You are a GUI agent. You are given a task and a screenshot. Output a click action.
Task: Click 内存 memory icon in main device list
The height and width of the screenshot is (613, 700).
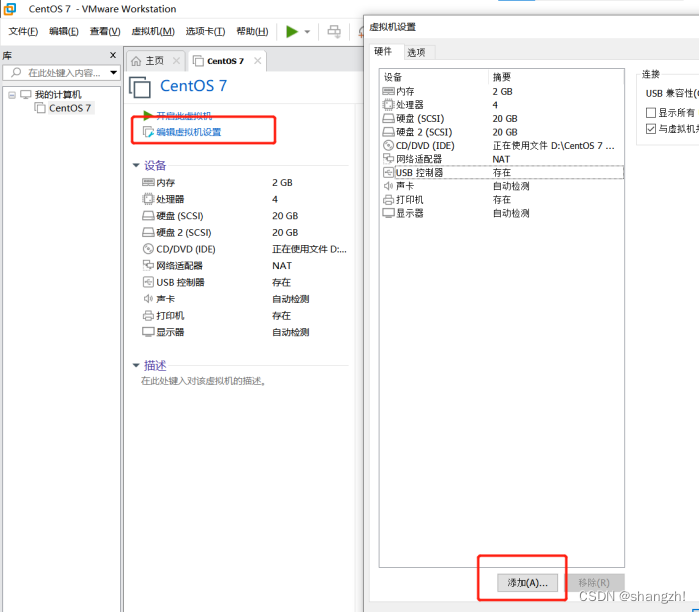(x=148, y=182)
